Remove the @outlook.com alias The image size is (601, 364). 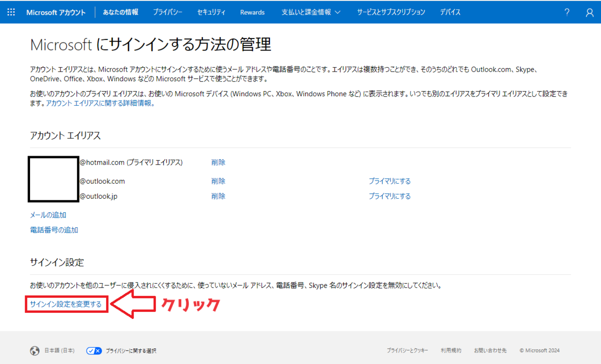point(218,181)
